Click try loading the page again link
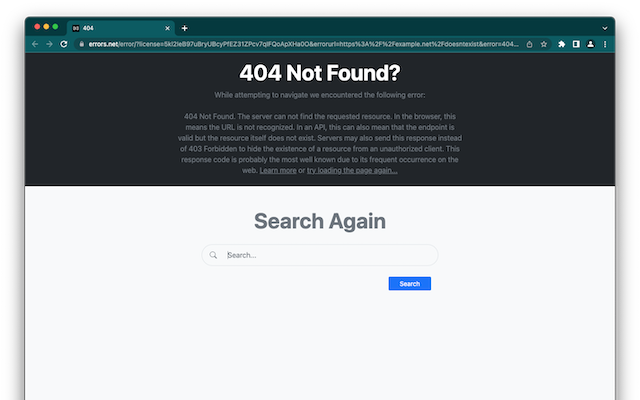This screenshot has width=640, height=400. (x=352, y=171)
